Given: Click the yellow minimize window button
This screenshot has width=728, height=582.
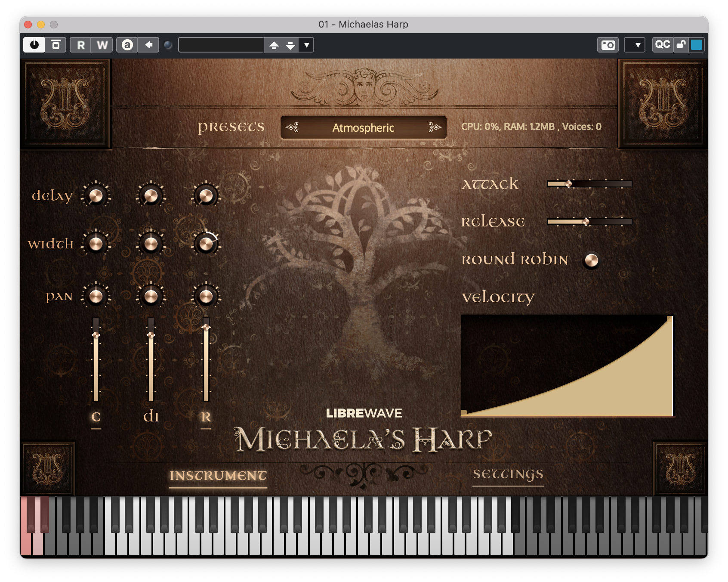Looking at the screenshot, I should tap(41, 25).
